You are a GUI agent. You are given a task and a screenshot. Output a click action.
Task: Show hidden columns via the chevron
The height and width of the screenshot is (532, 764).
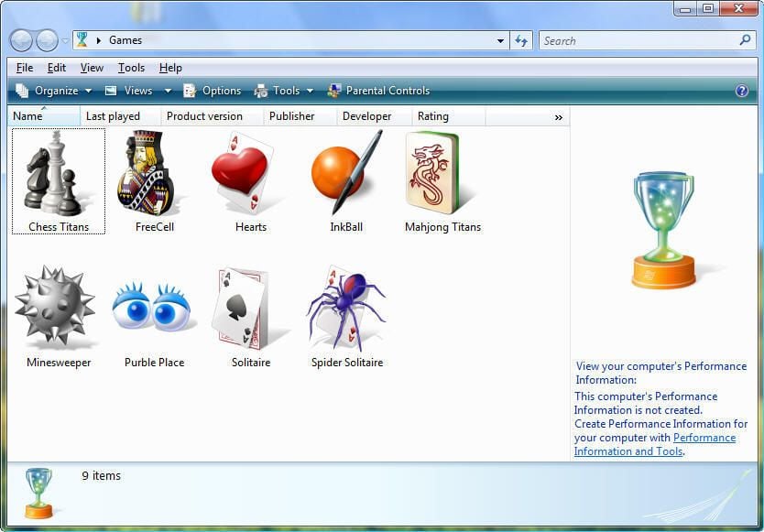559,117
